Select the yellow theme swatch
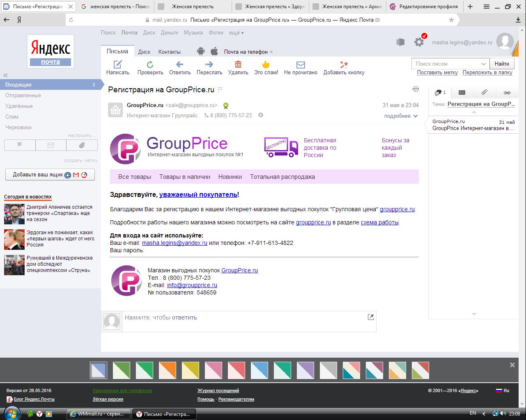The image size is (526, 420). pyautogui.click(x=191, y=370)
